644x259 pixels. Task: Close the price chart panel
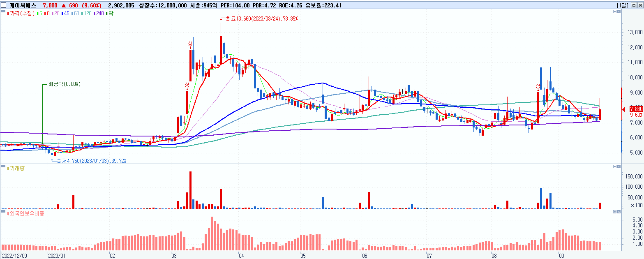pos(619,12)
